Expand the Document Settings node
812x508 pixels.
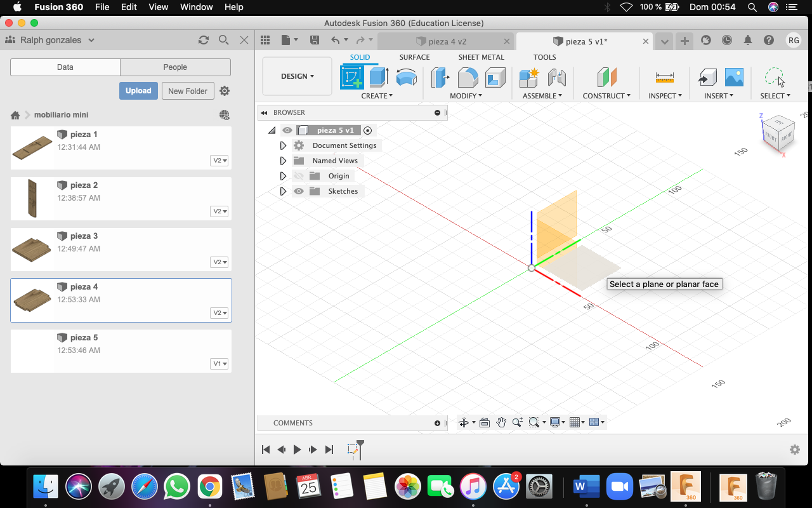tap(283, 145)
